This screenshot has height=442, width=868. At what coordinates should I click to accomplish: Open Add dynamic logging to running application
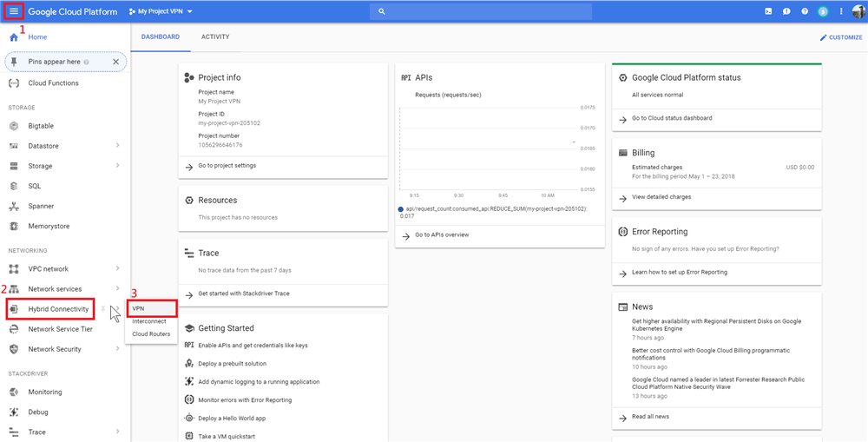tap(259, 382)
